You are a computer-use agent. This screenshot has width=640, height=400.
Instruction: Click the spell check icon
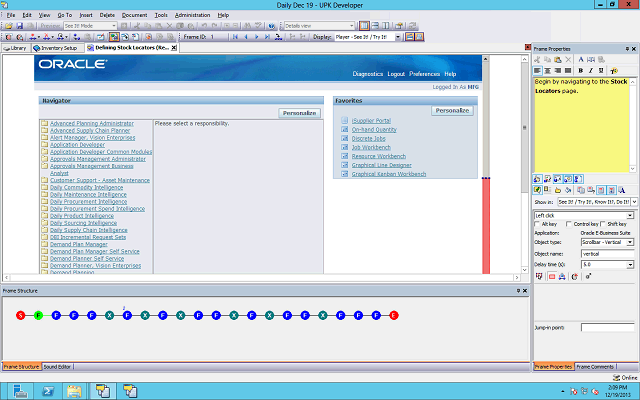[x=258, y=26]
